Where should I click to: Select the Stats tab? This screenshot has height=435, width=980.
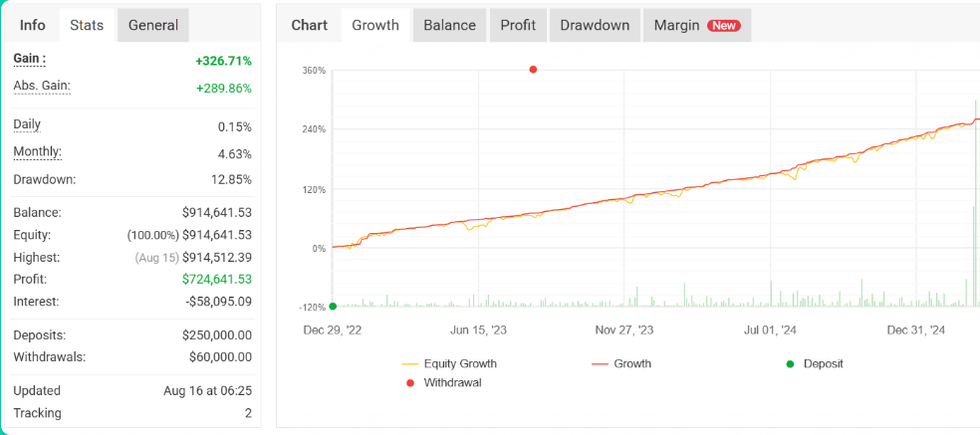click(x=88, y=25)
